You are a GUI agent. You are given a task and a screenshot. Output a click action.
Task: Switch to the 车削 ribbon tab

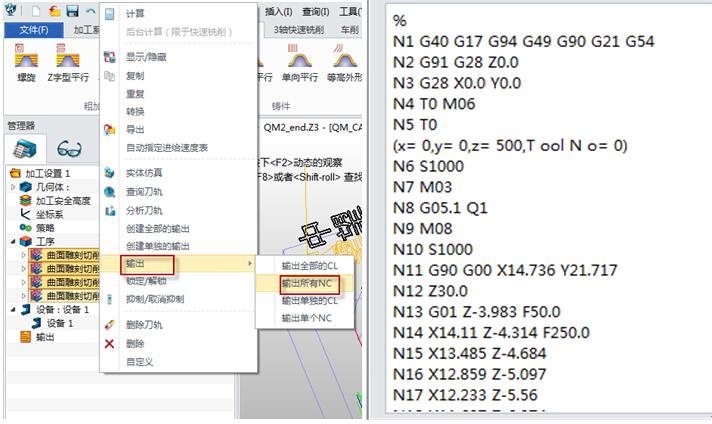coord(350,30)
